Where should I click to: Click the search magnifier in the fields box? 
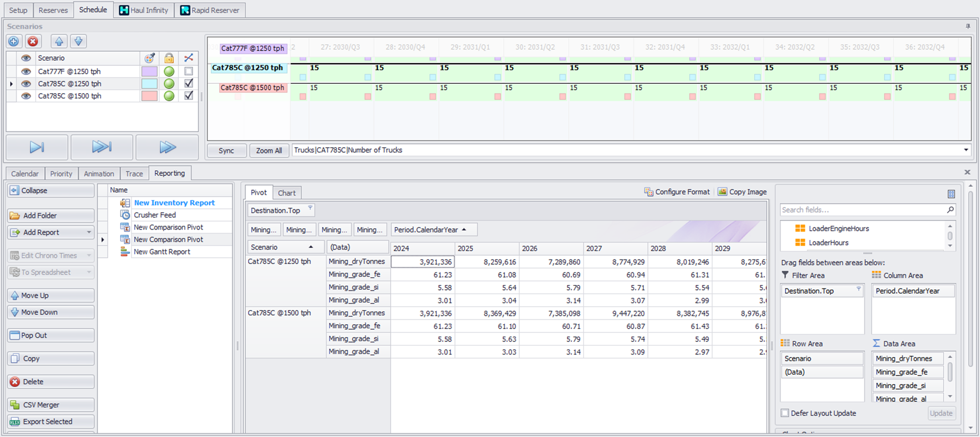tap(950, 210)
